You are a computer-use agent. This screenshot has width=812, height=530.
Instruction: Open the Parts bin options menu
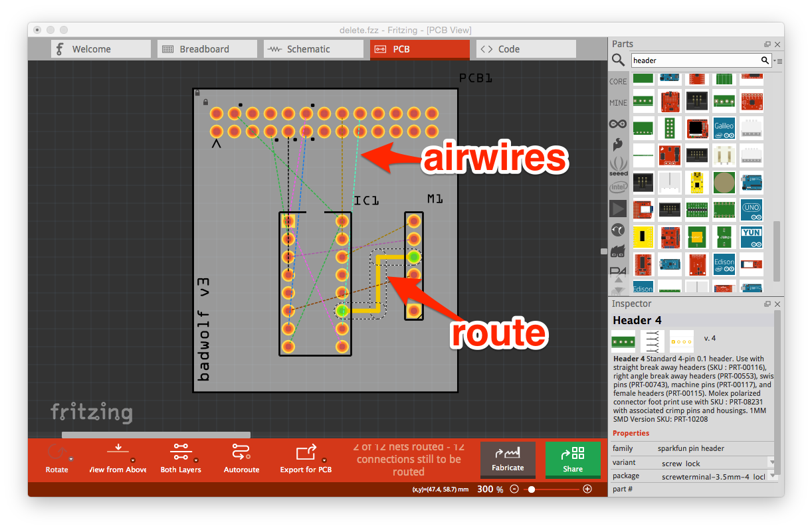(x=778, y=61)
